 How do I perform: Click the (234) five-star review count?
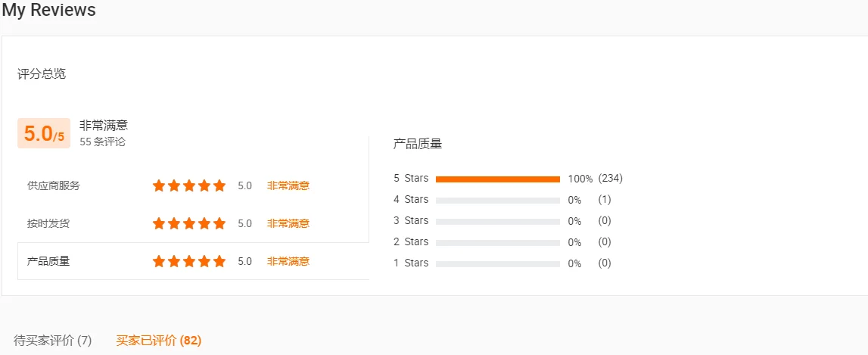pyautogui.click(x=610, y=179)
